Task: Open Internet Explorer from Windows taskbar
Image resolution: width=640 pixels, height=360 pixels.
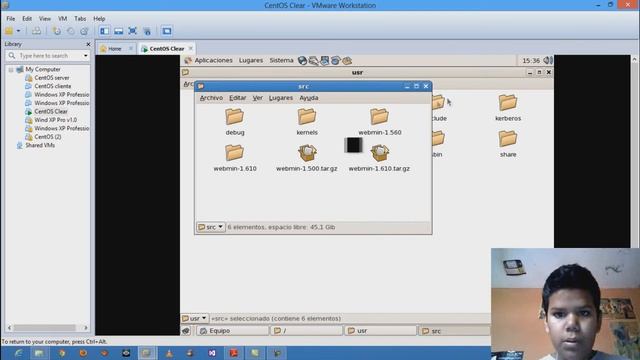Action: (x=18, y=353)
